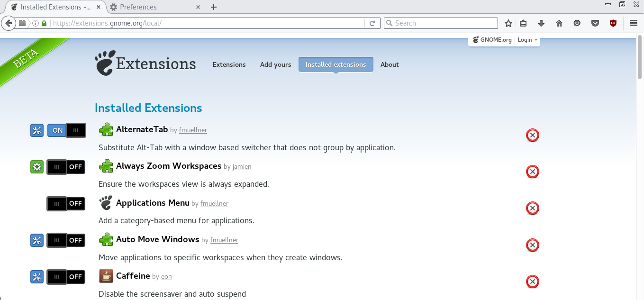Turn off AlternateTab toggle switch
Viewport: 644px width, 300px height.
(x=67, y=130)
